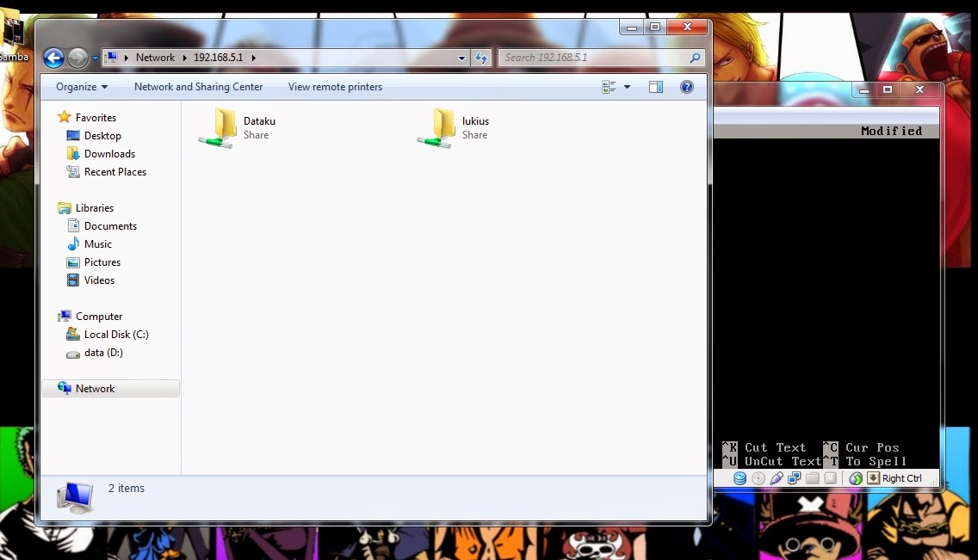
Task: Click VirtualBox mouse integration icon
Action: coord(856,478)
